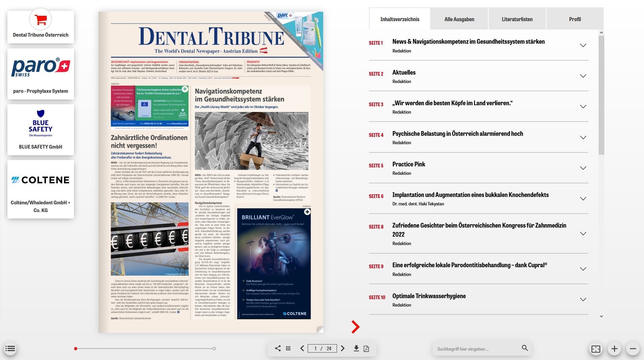This screenshot has width=644, height=360.
Task: Click scrollbar up arrow in contents list
Action: tap(601, 33)
